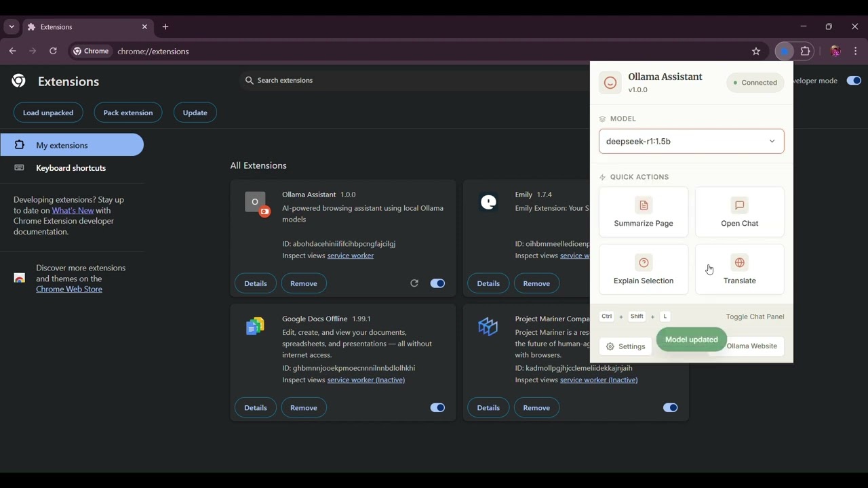Click the All Extensions heading
Screen dimensions: 868x488
[x=258, y=166]
